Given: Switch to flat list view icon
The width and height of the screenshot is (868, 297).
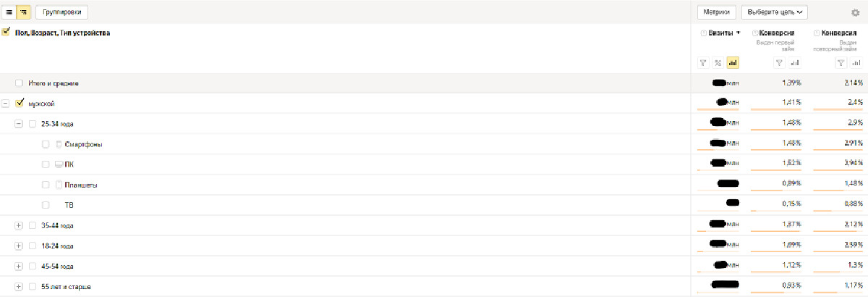Looking at the screenshot, I should tap(9, 12).
